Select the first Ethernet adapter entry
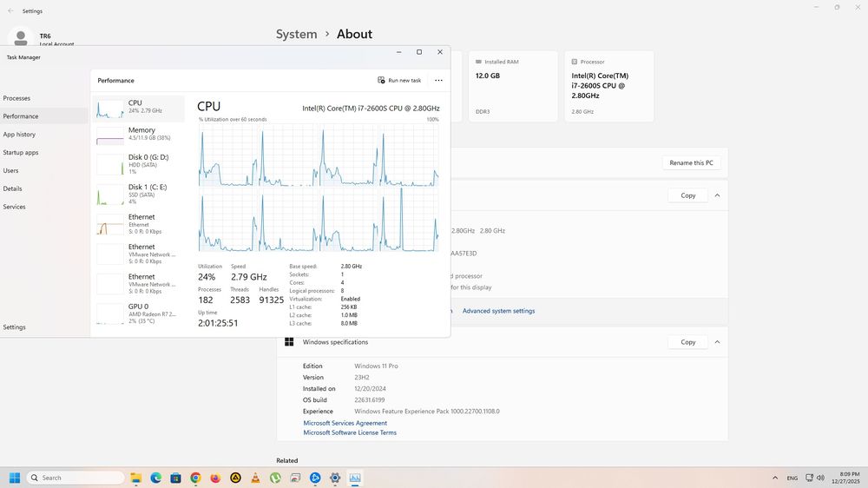The width and height of the screenshot is (868, 488). pos(138,224)
